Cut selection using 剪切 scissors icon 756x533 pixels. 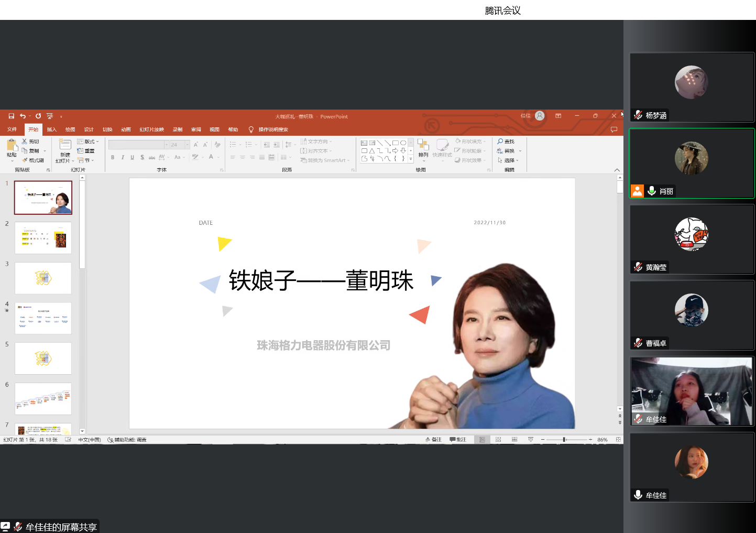[30, 142]
